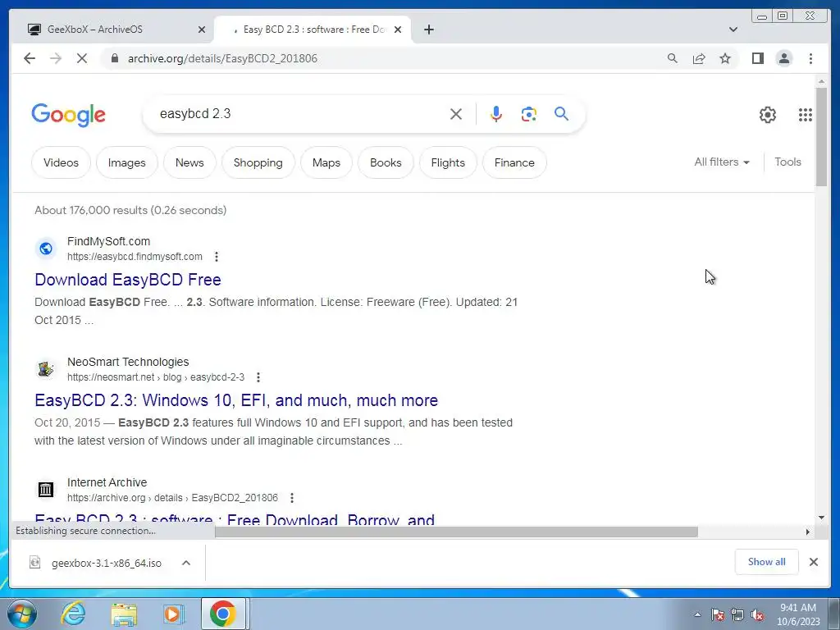Open Google search settings gear

[768, 115]
